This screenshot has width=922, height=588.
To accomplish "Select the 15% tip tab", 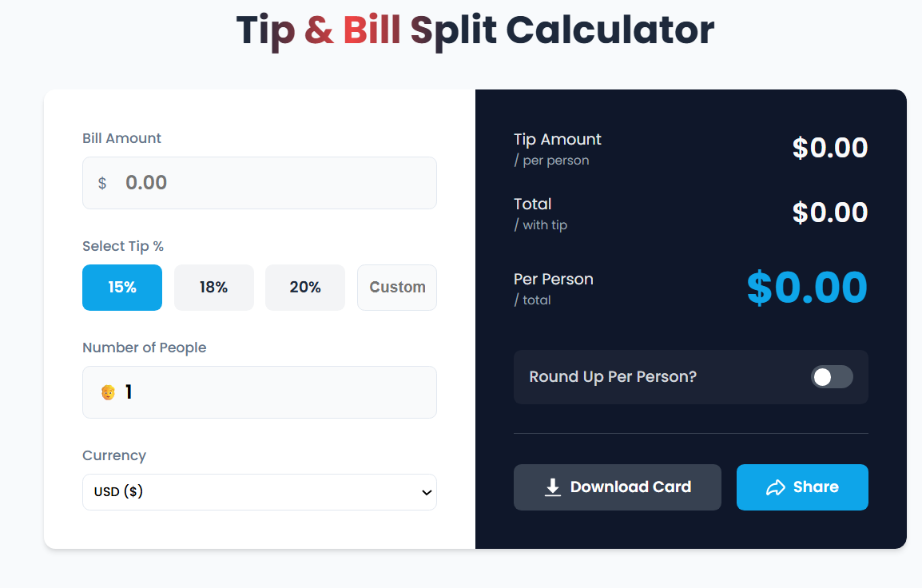I will click(121, 287).
